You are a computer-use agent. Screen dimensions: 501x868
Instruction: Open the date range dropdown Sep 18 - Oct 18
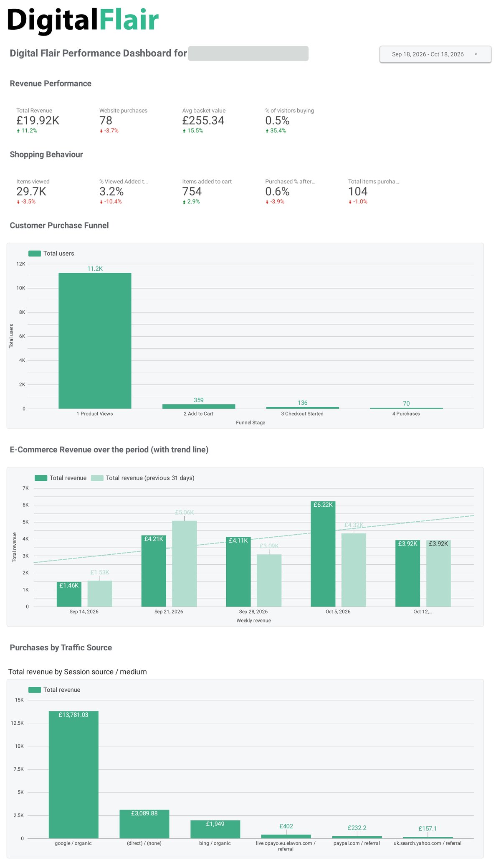pos(435,54)
